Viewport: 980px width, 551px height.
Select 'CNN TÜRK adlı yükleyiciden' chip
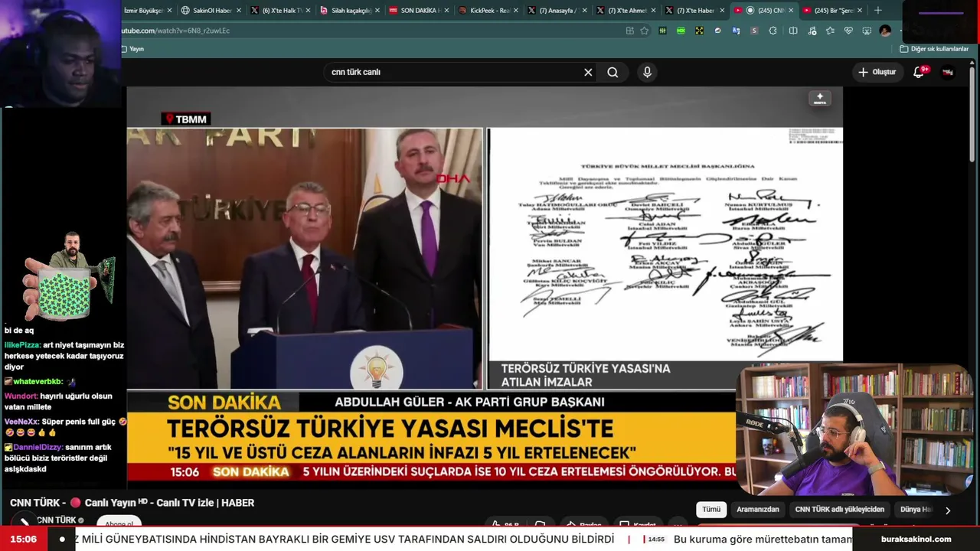pyautogui.click(x=840, y=510)
